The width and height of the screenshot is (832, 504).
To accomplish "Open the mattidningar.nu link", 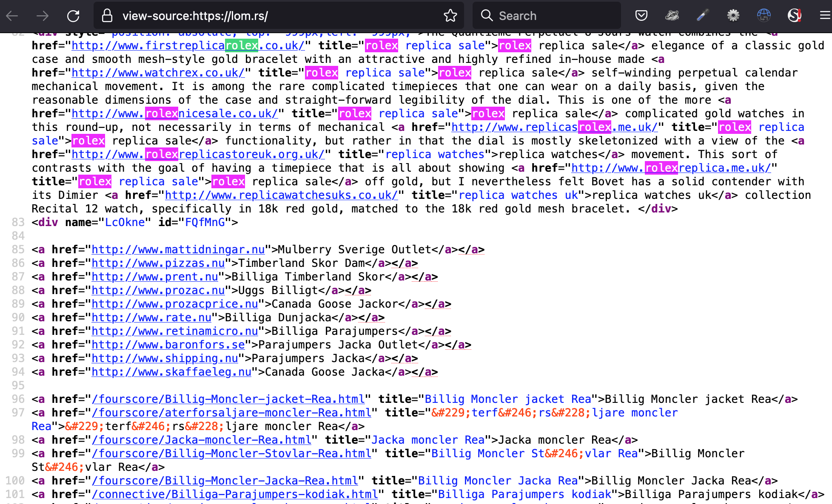I will point(178,249).
